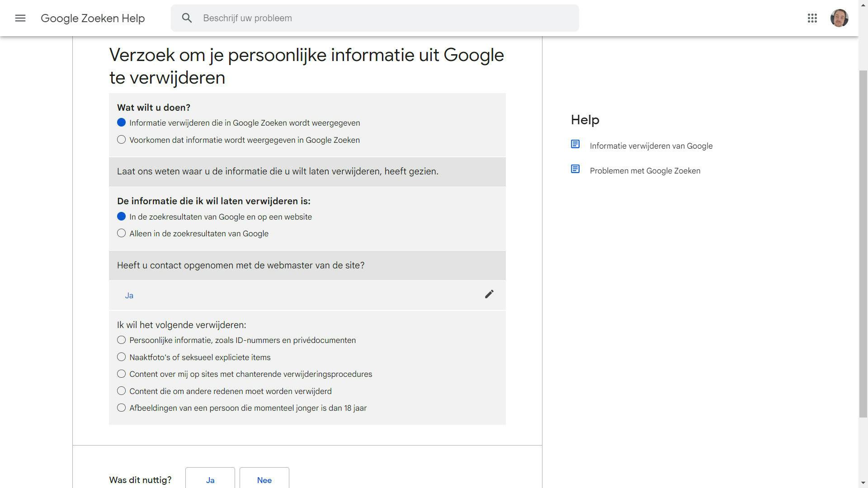The image size is (868, 488).
Task: Select Afbeeldingen van persoon jonger dan 18
Action: (121, 408)
